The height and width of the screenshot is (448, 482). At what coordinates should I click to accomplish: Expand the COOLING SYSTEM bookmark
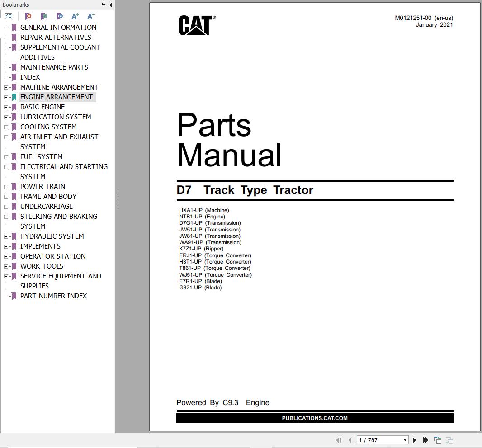6,127
